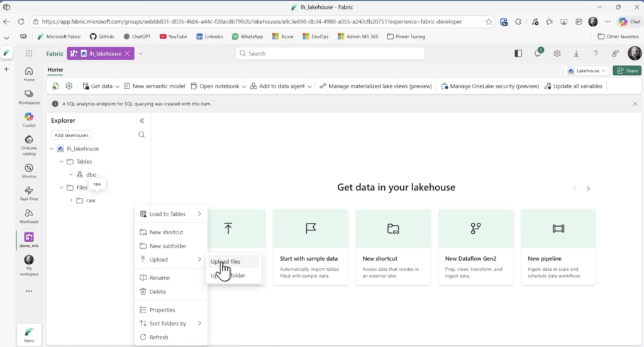Dismiss the SQL analytics endpoint notification
644x347 pixels.
pyautogui.click(x=635, y=103)
